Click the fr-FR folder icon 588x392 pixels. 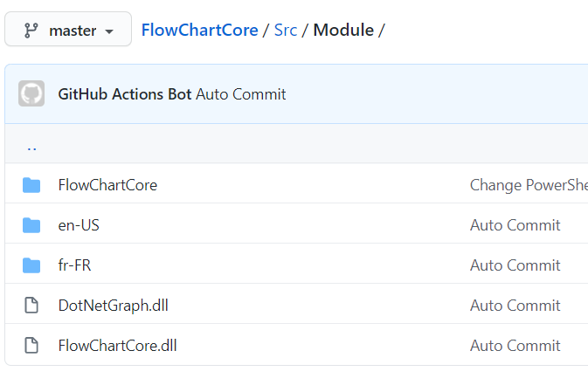[x=31, y=265]
